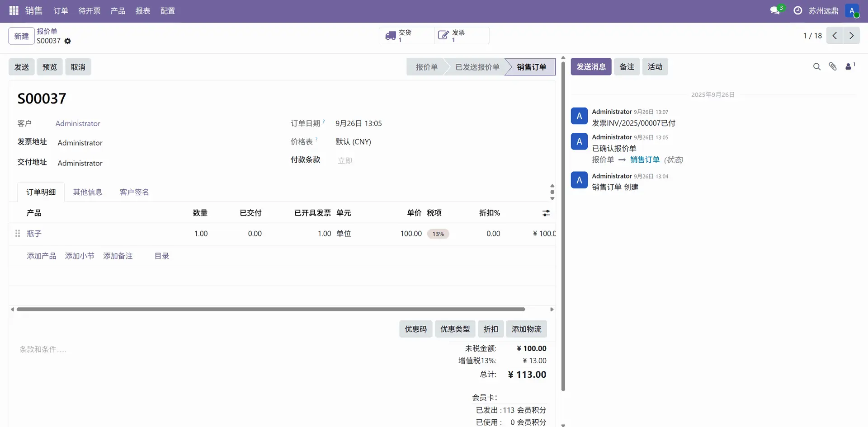Screen dimensions: 868x427
Task: Show followers via the person icon
Action: click(x=849, y=67)
